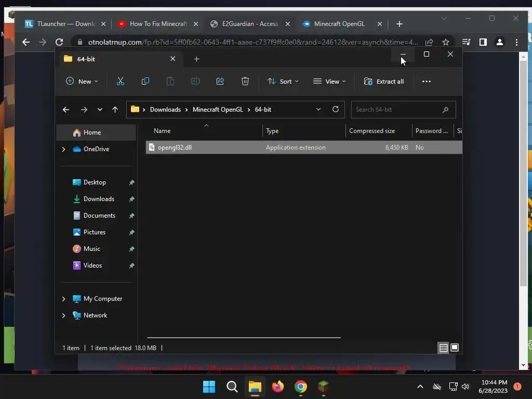Screen dimensions: 532x399
Task: Click the search magnifier in Explorer search box
Action: pos(445,110)
